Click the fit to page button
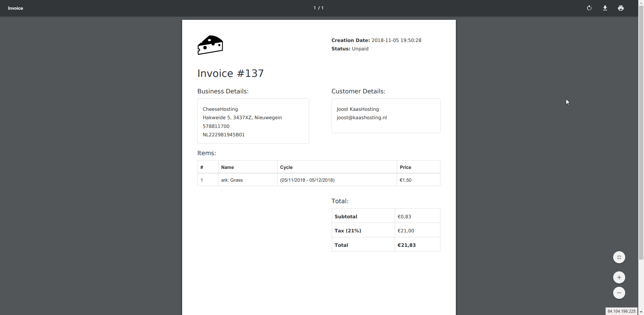 coord(619,257)
